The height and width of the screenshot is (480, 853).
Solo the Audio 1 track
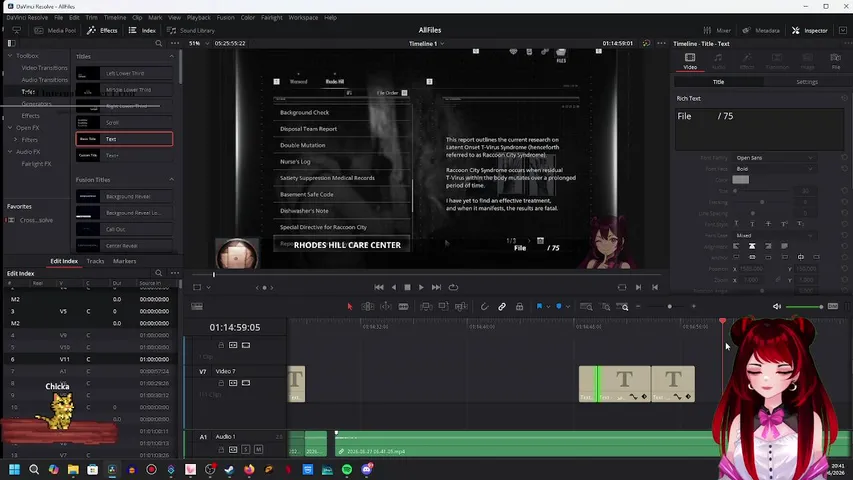pyautogui.click(x=246, y=450)
